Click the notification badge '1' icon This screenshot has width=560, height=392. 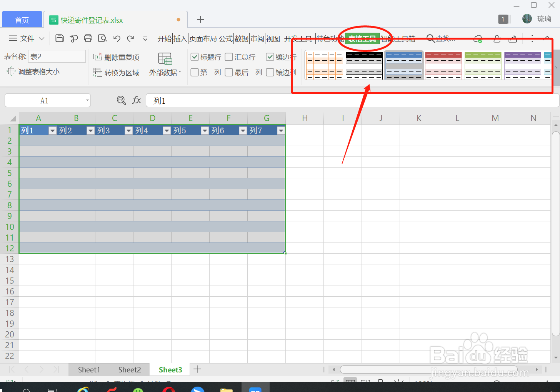[x=503, y=19]
